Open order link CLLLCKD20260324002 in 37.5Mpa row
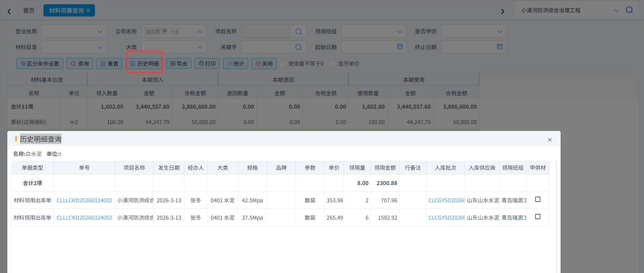 click(85, 218)
